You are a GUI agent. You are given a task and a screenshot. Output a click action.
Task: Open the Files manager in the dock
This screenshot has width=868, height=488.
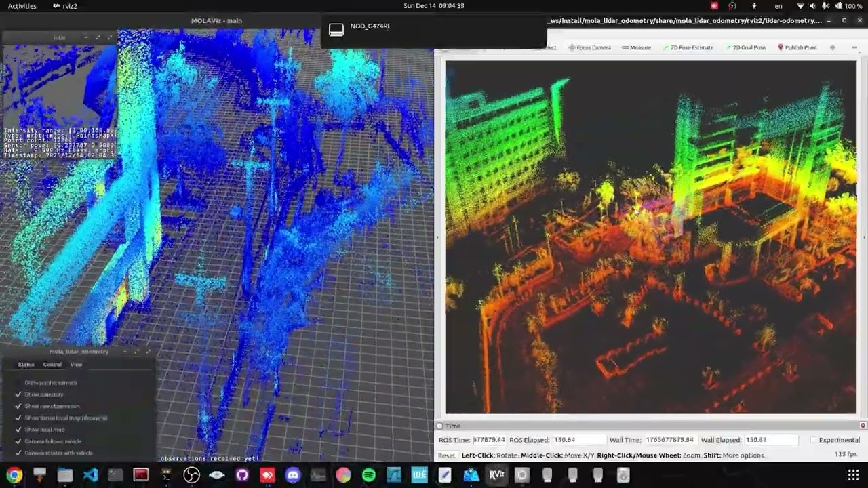click(x=65, y=475)
